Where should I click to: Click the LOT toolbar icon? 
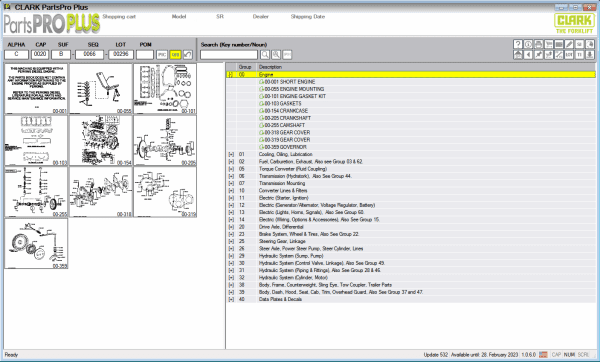click(569, 55)
